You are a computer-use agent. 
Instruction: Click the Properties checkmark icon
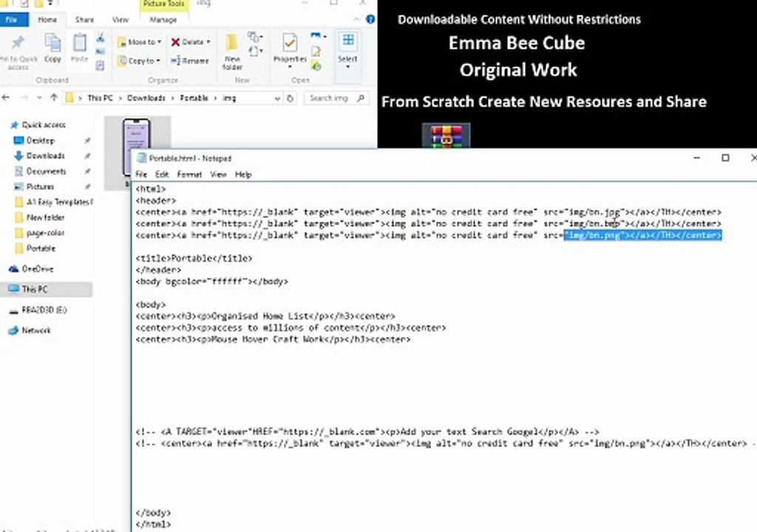pos(290,42)
